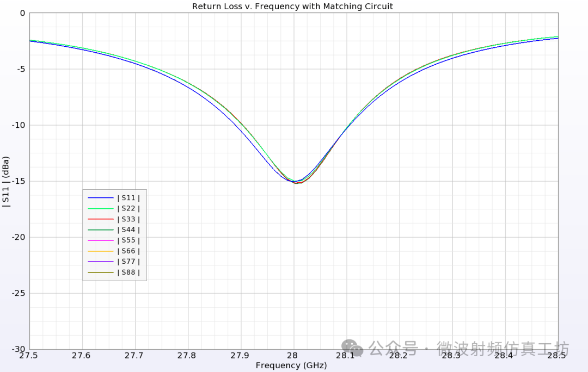Click the olive S88 legend line swatch
Viewport: 588px width, 372px height.
pyautogui.click(x=101, y=272)
